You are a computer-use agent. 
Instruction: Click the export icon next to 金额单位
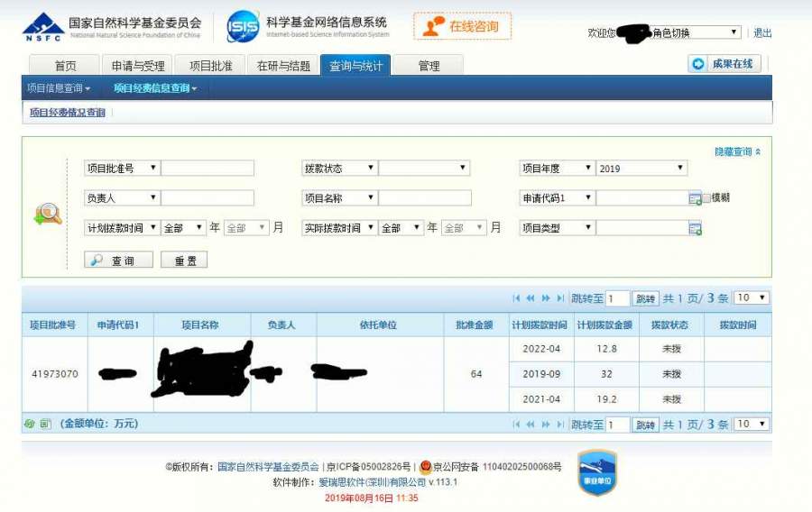pos(45,424)
